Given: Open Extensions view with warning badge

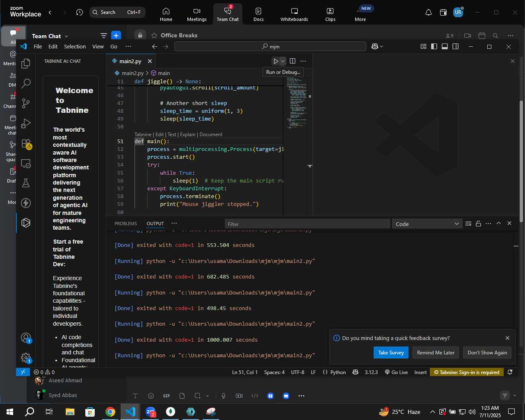Looking at the screenshot, I should point(26,143).
